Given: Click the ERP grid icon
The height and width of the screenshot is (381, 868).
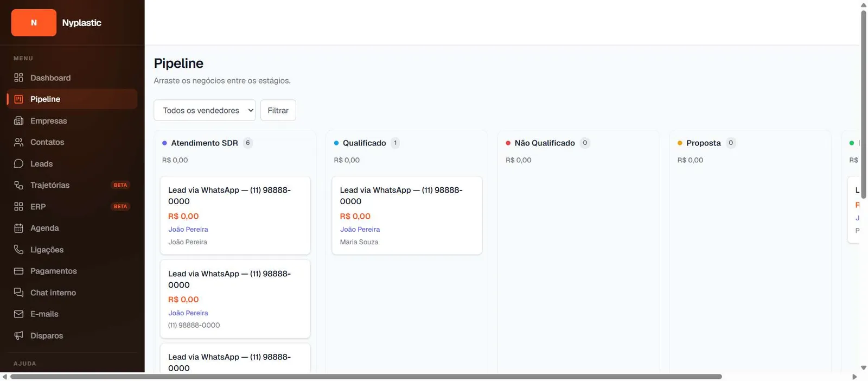Looking at the screenshot, I should 18,207.
